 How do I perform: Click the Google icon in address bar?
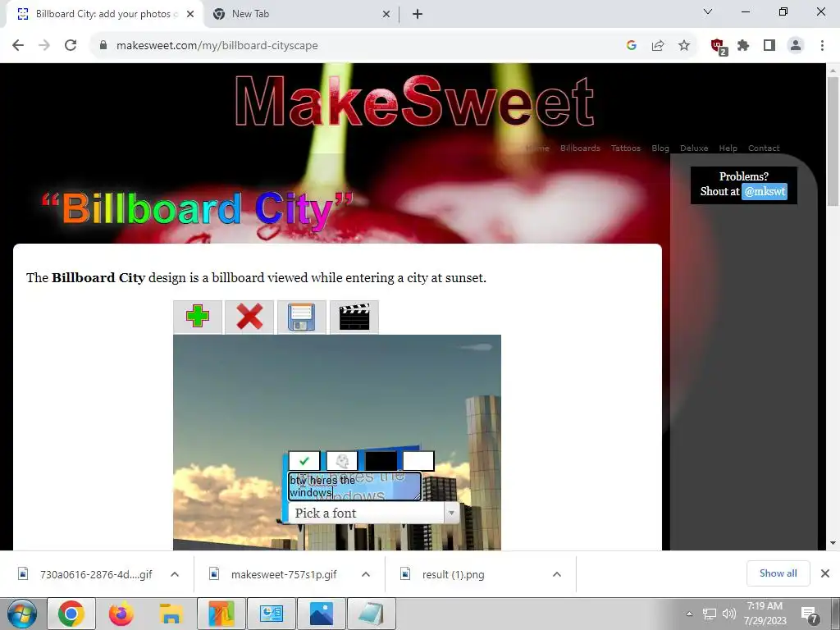pos(632,46)
